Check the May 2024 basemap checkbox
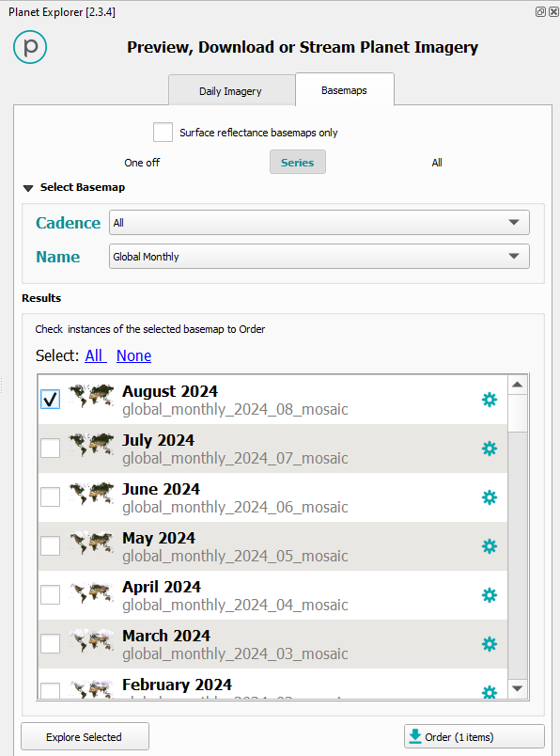Image resolution: width=560 pixels, height=756 pixels. coord(50,545)
